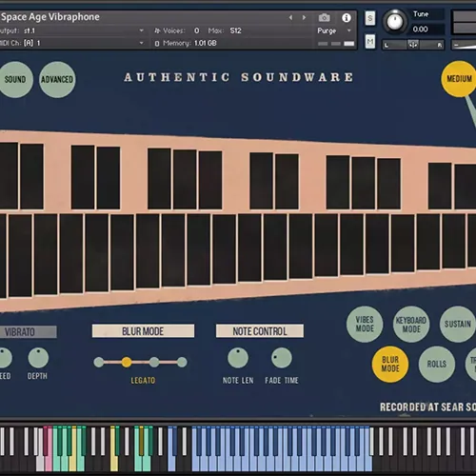The image size is (476, 476).
Task: Click the pan slider between L and R
Action: point(413,45)
